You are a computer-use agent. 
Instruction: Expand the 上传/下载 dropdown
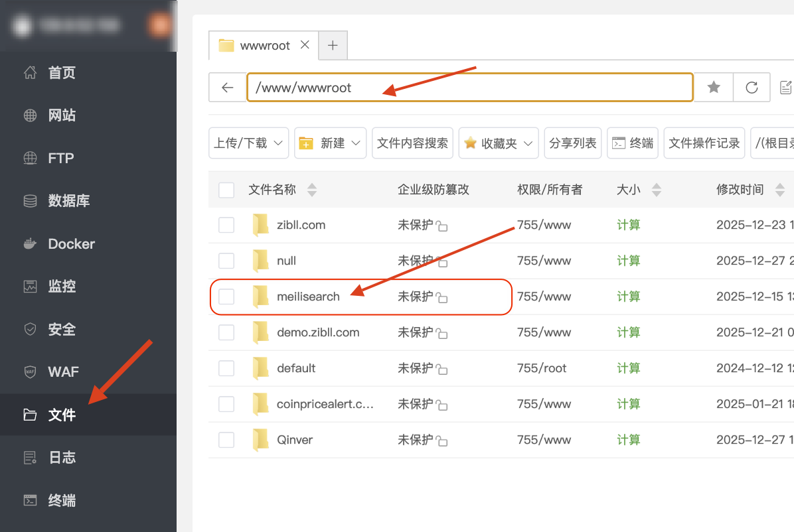[248, 143]
